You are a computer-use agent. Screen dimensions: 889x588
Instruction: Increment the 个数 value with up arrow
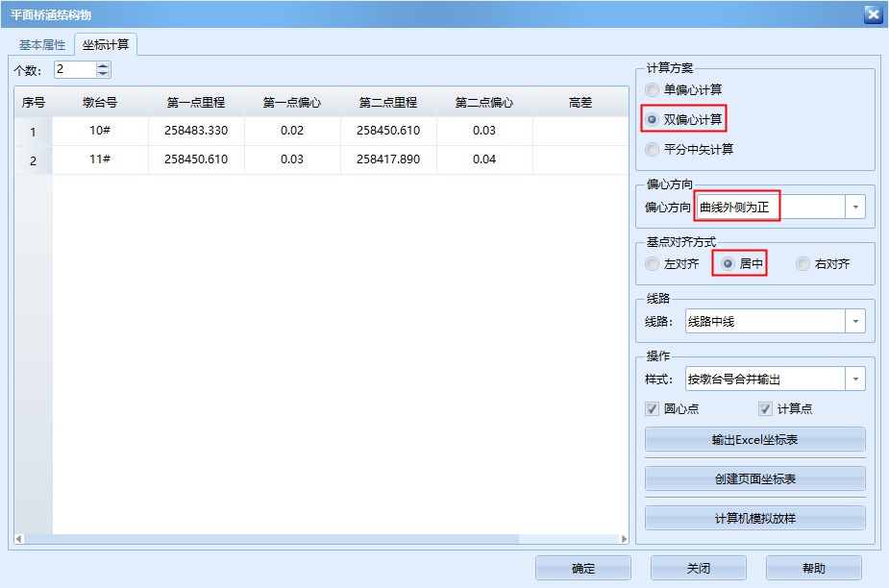click(104, 65)
